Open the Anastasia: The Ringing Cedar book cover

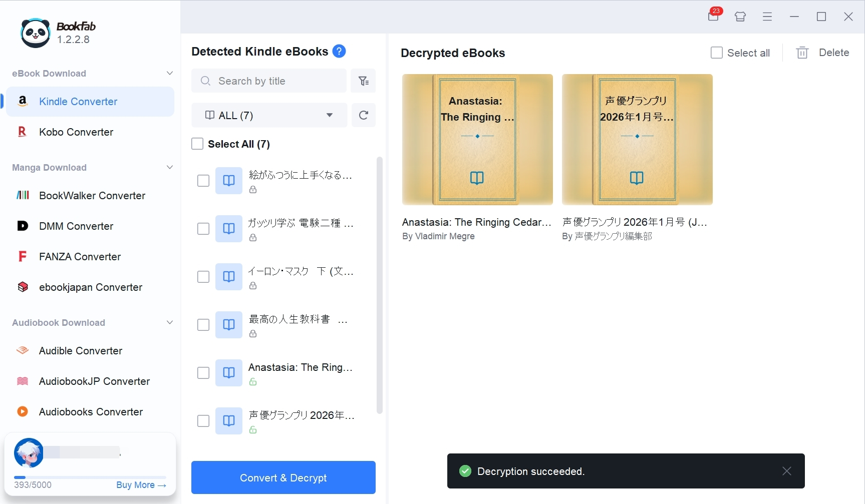click(477, 139)
